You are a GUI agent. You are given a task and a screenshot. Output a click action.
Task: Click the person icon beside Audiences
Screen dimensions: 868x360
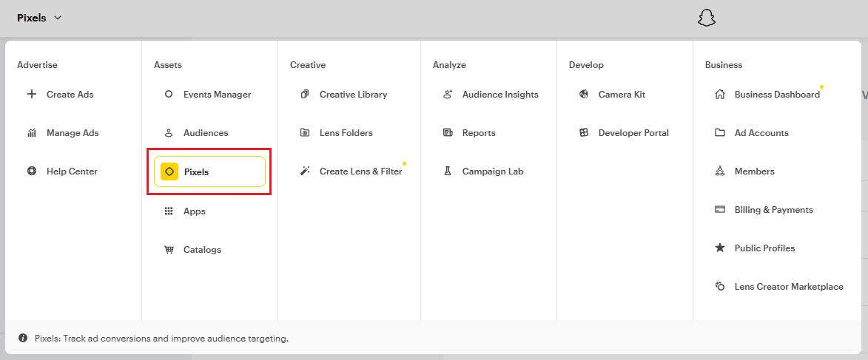[x=169, y=133]
